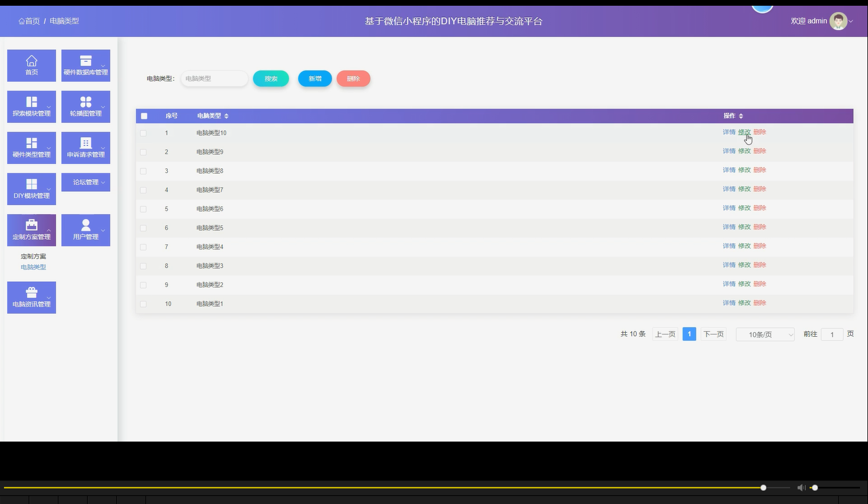Focus the 电脑类型 search input

coord(214,78)
